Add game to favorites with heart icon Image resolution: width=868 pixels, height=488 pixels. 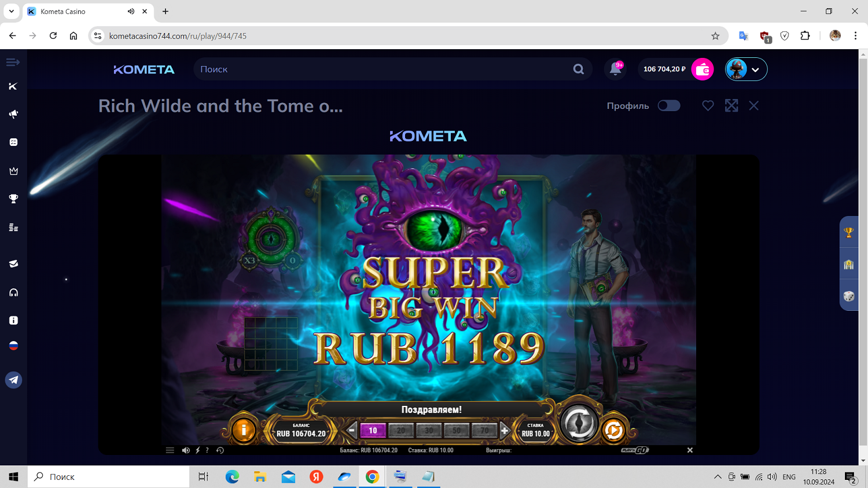pyautogui.click(x=708, y=105)
